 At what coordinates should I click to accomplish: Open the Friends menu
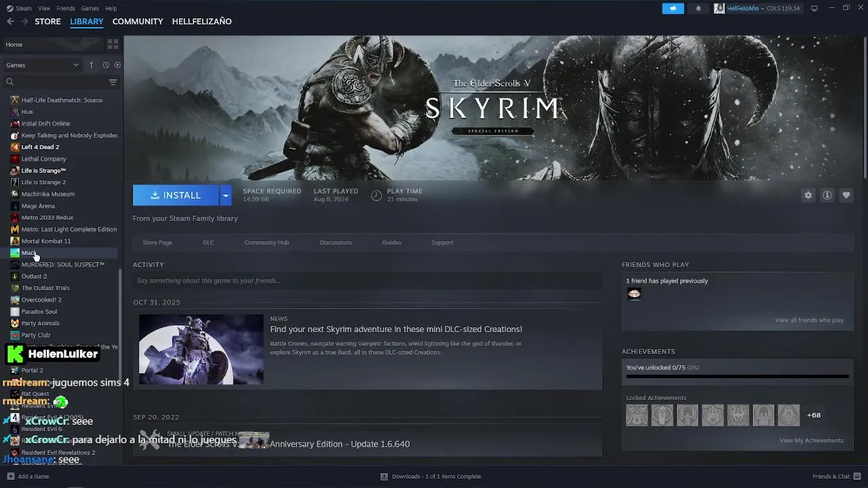coord(66,8)
